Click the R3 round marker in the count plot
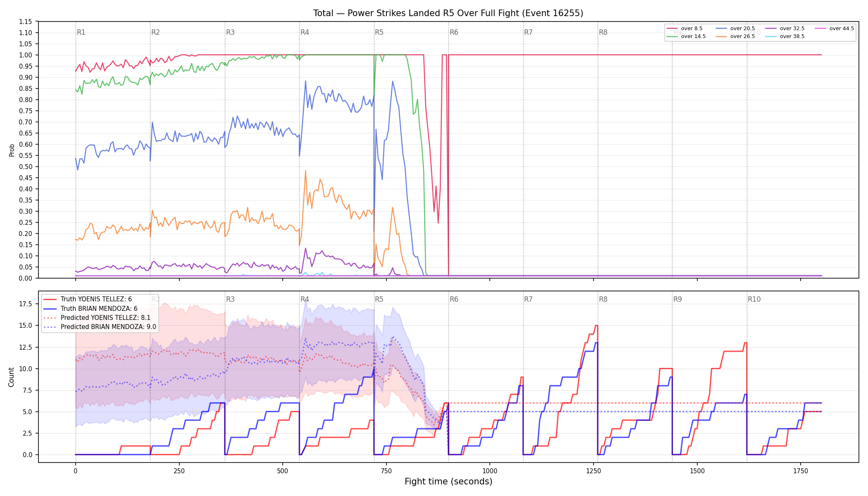Viewport: 868px width, 496px height. (x=230, y=299)
